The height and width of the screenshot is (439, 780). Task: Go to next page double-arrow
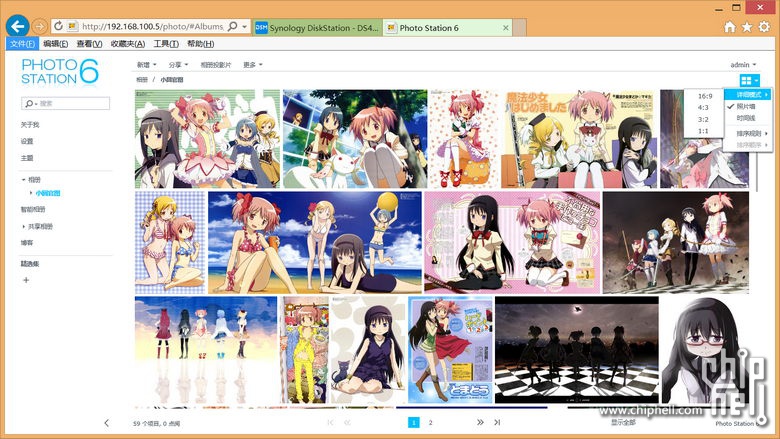[x=480, y=422]
